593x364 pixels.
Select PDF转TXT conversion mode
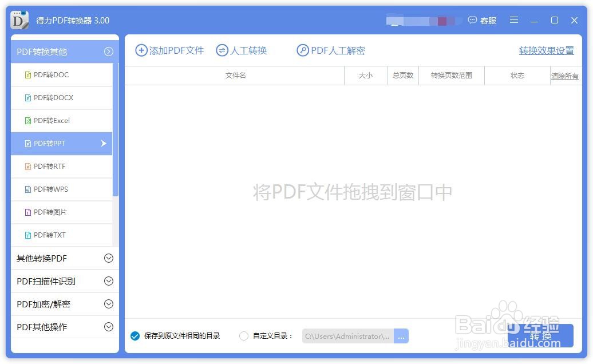pos(62,235)
